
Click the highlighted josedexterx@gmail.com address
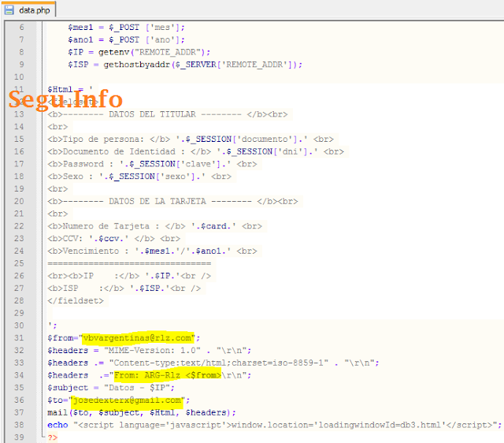(127, 400)
